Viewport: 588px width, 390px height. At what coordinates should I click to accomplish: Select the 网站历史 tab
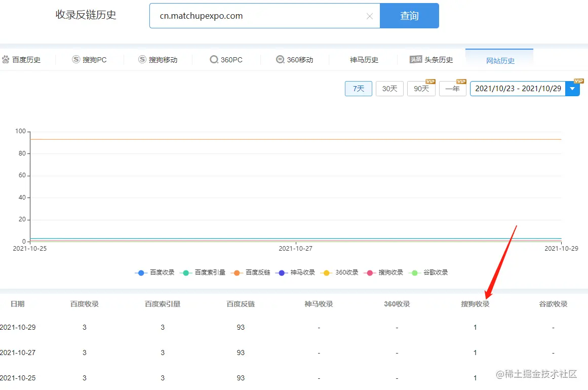[x=500, y=60]
